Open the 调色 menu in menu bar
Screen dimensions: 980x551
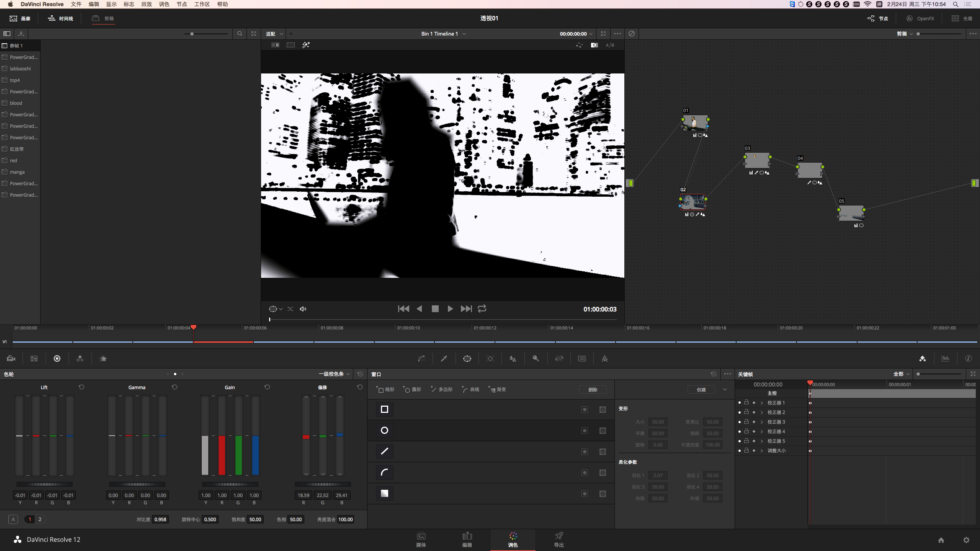(x=164, y=4)
